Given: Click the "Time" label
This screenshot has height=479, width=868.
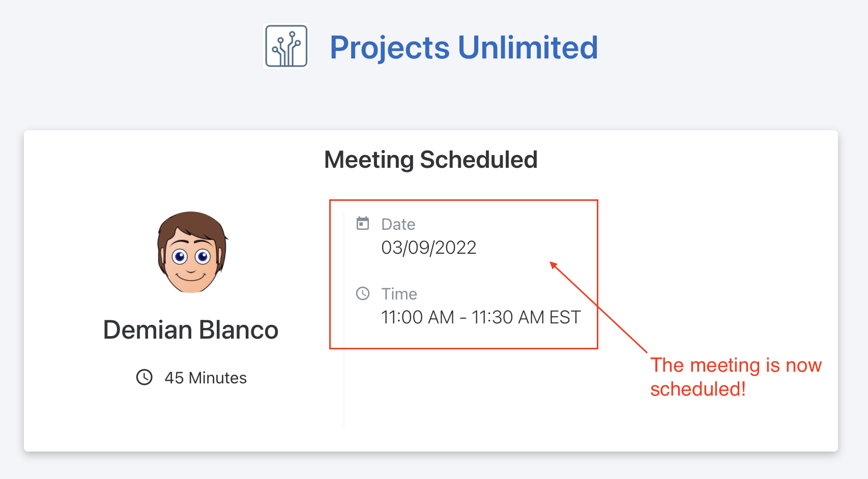Looking at the screenshot, I should pos(399,294).
